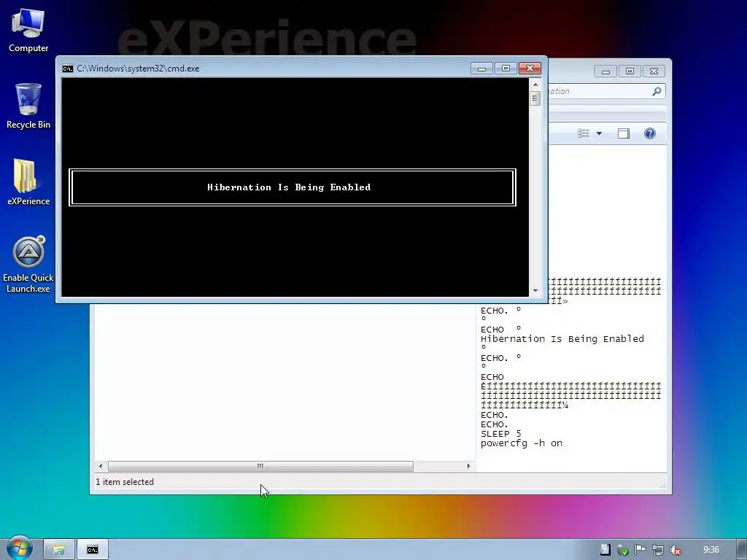Image resolution: width=747 pixels, height=560 pixels.
Task: Click the cmd window scroll-up arrow
Action: pos(535,85)
